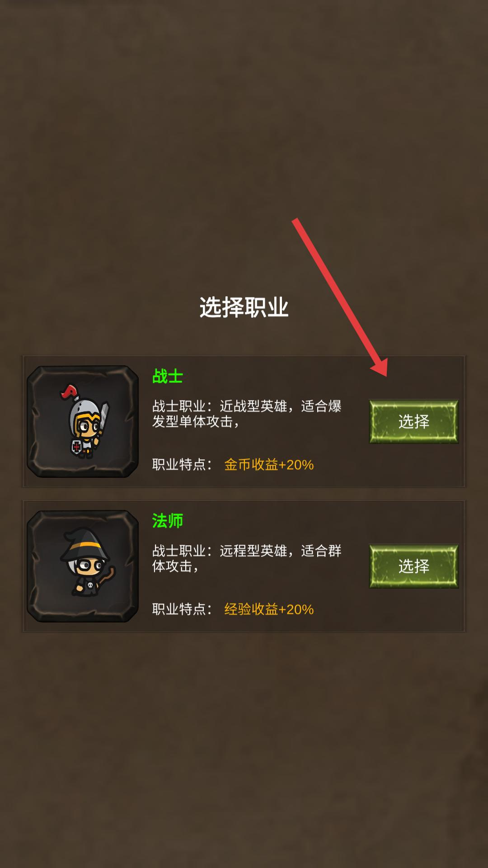This screenshot has width=488, height=868.
Task: Tap the knight's cross shield
Action: pyautogui.click(x=76, y=447)
